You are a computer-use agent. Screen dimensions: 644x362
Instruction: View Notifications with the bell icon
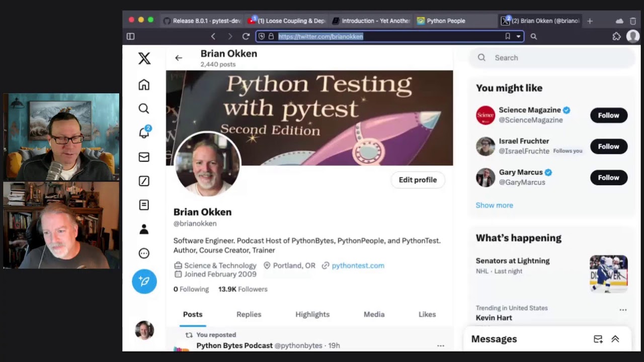pos(144,133)
